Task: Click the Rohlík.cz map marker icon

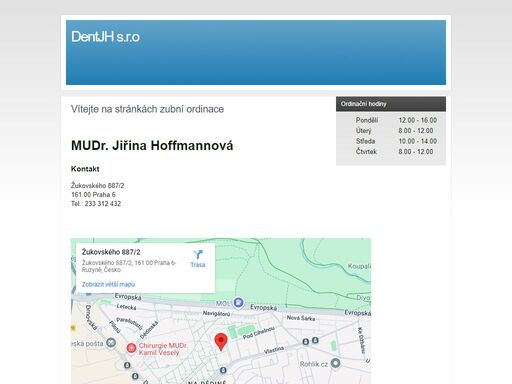Action: [335, 363]
